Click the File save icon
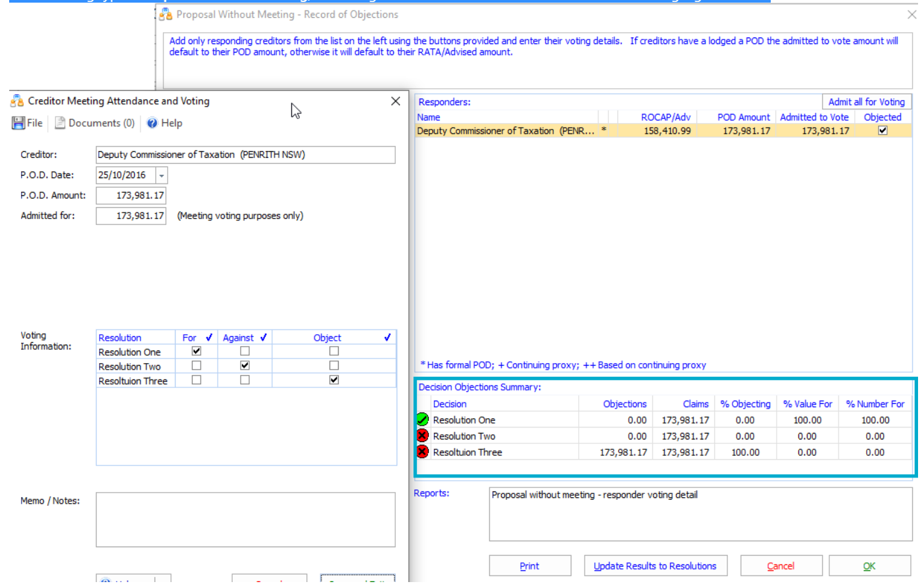Viewport: 922px width, 588px height. 18,123
